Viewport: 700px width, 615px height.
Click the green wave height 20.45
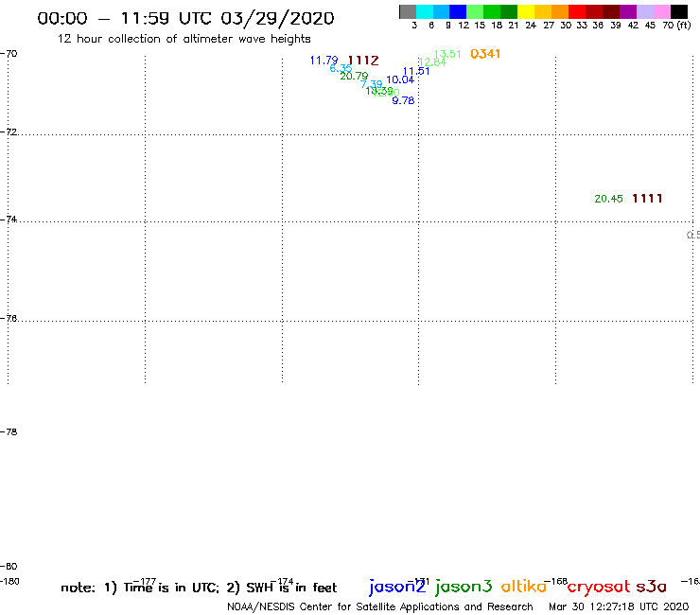pyautogui.click(x=608, y=199)
